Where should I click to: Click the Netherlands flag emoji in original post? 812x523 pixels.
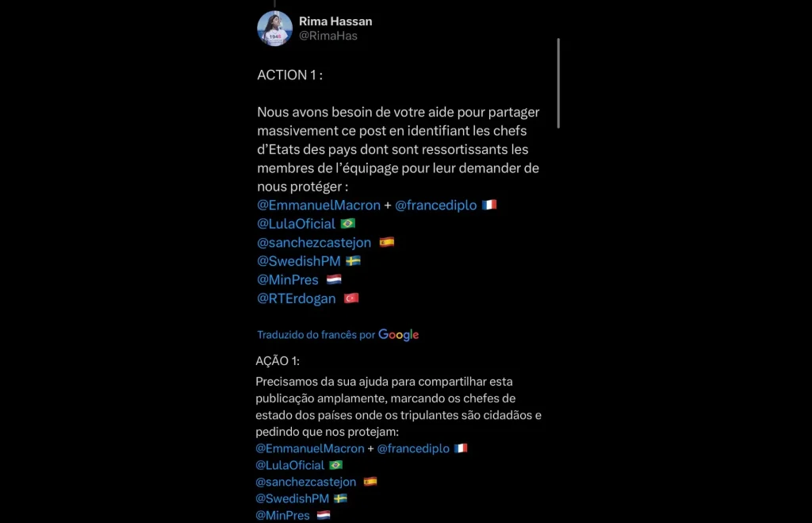[334, 279]
